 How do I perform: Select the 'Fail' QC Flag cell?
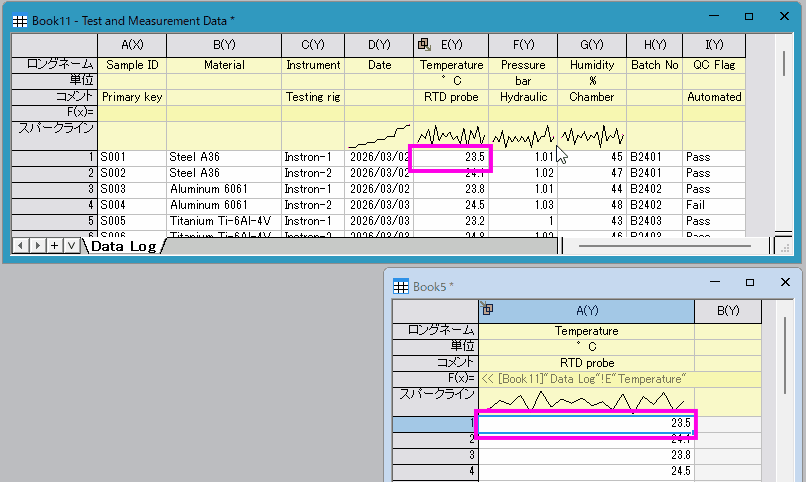(x=714, y=205)
